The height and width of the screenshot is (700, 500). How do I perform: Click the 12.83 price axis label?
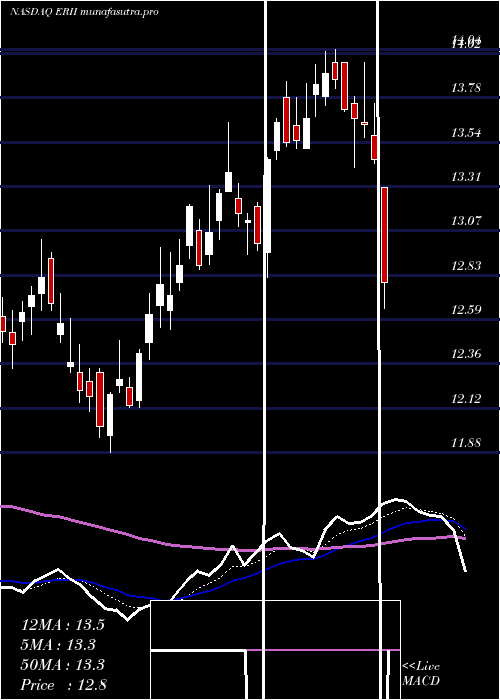466,266
